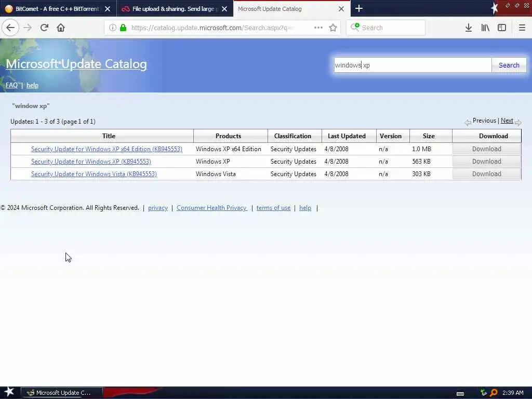Sort results by Size column
Image resolution: width=532 pixels, height=399 pixels.
pyautogui.click(x=429, y=136)
